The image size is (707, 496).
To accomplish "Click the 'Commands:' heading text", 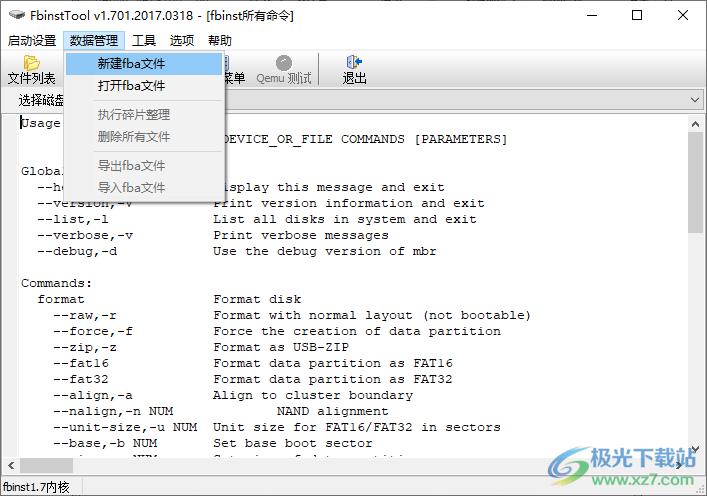I will point(56,283).
